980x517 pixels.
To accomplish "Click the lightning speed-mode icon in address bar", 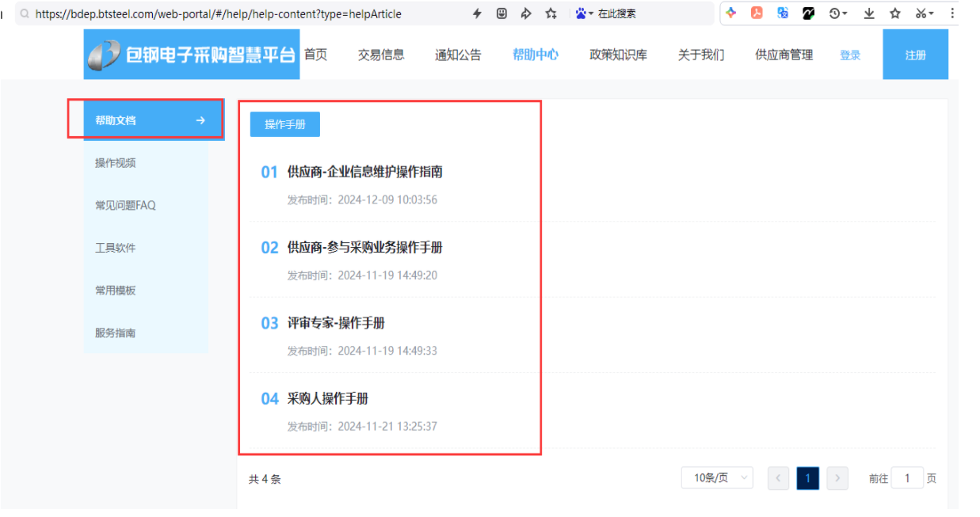I will (477, 13).
